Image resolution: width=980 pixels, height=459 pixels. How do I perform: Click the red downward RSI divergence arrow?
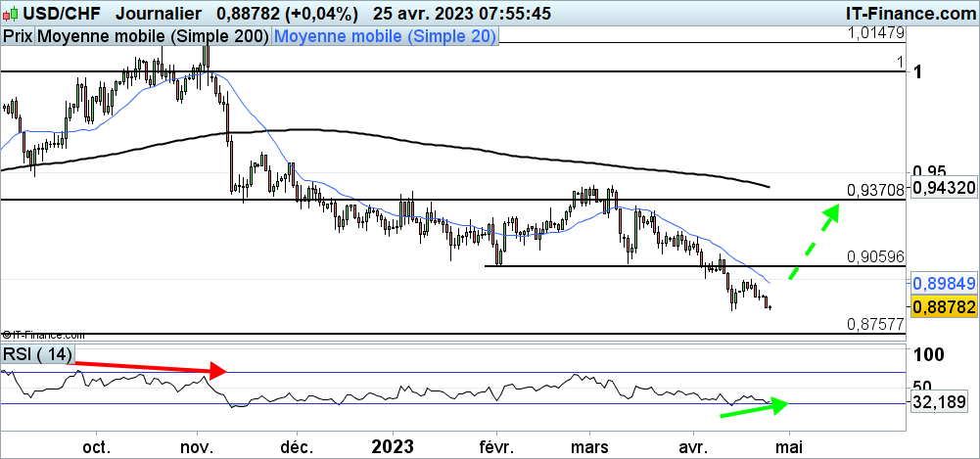tap(151, 368)
